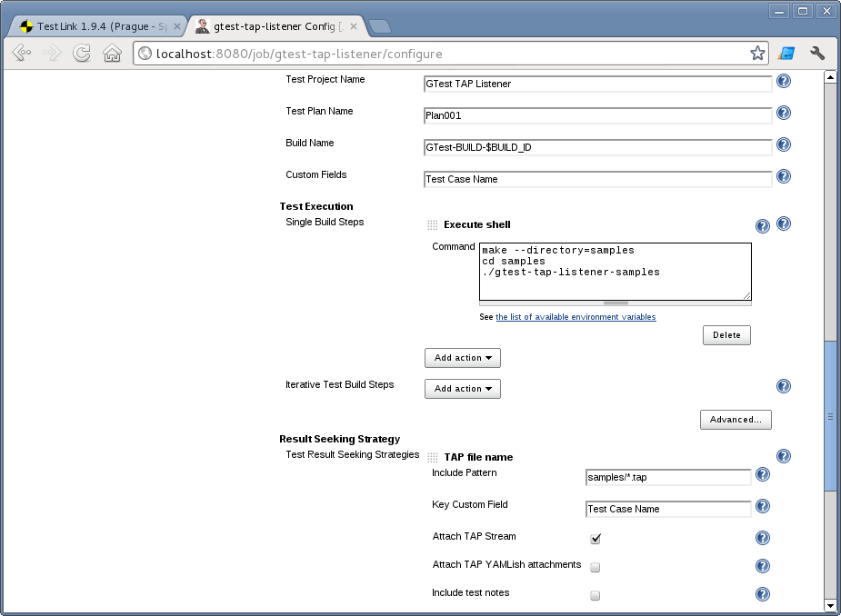The height and width of the screenshot is (616, 841).
Task: Open help for Custom Fields
Action: tap(784, 176)
